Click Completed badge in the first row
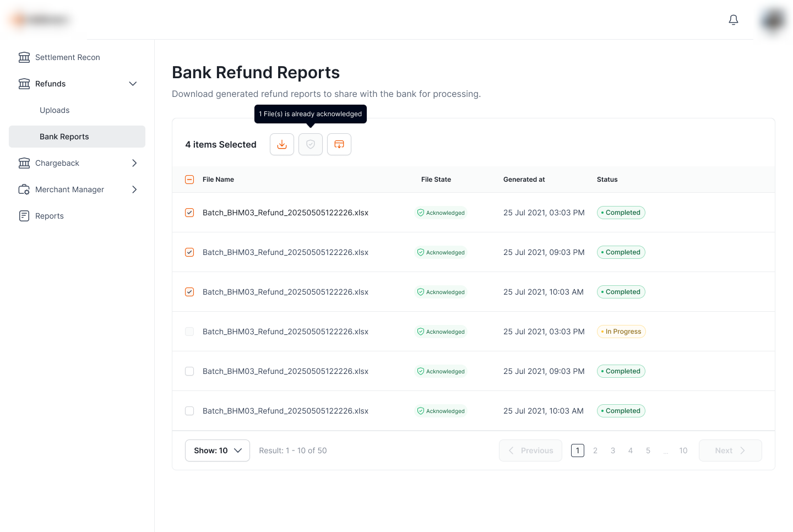Image resolution: width=793 pixels, height=532 pixels. (x=621, y=213)
